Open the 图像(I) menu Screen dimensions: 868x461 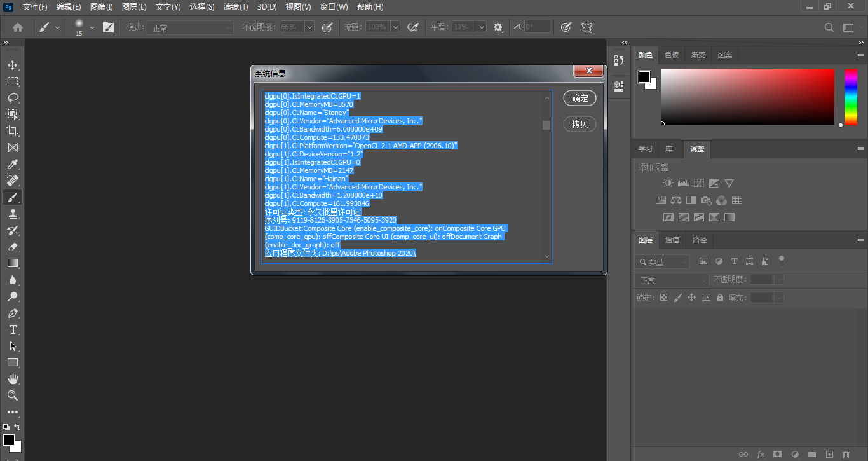[102, 7]
